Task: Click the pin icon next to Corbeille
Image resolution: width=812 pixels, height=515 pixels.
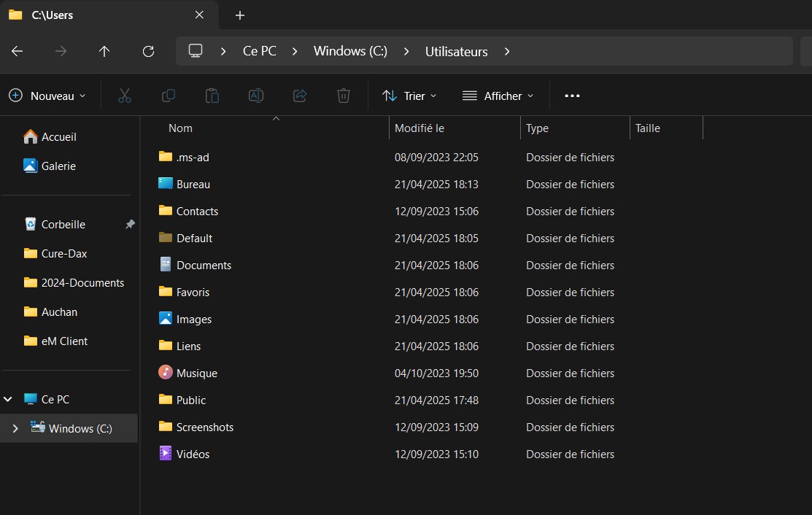Action: (x=130, y=224)
